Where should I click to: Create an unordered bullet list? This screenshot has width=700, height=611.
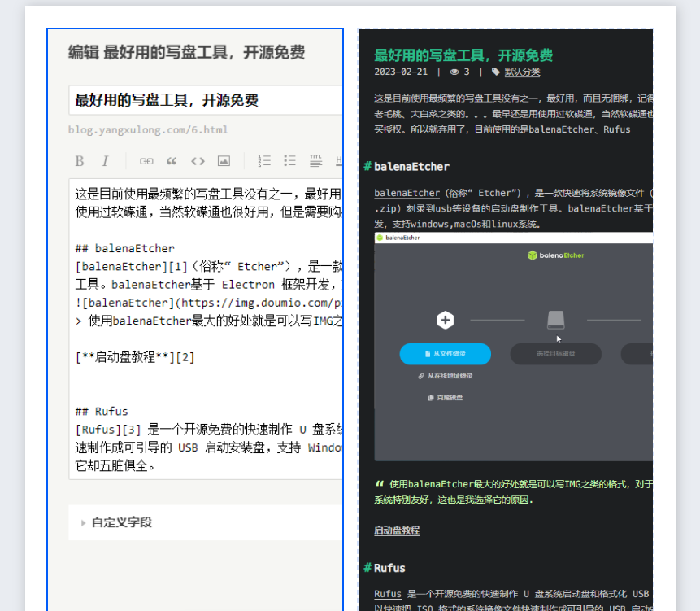click(289, 161)
